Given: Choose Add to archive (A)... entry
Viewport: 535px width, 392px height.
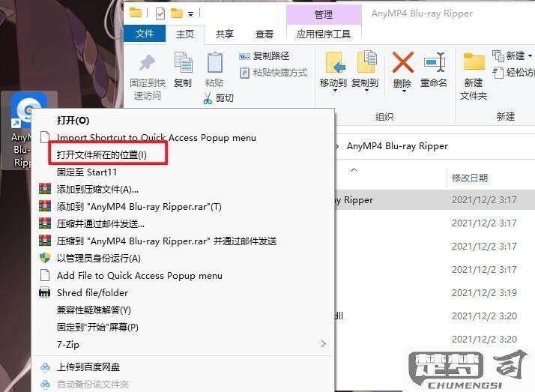Looking at the screenshot, I should (x=184, y=190).
